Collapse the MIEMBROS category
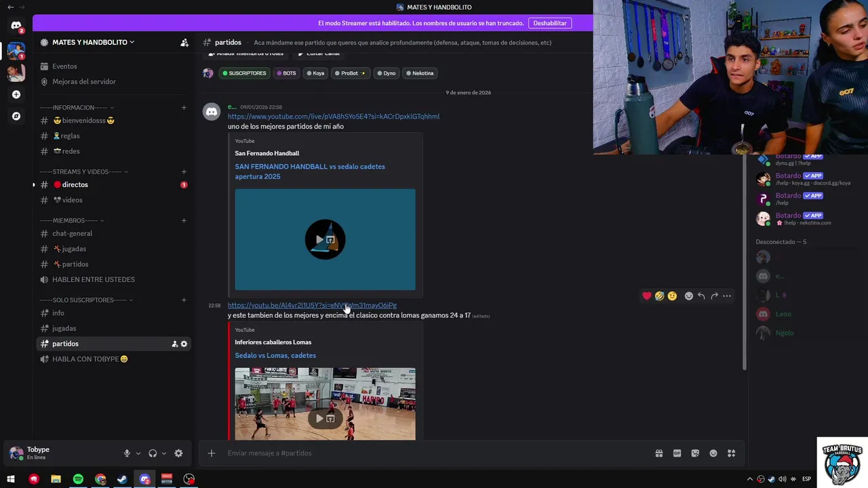The image size is (868, 488). [71, 220]
